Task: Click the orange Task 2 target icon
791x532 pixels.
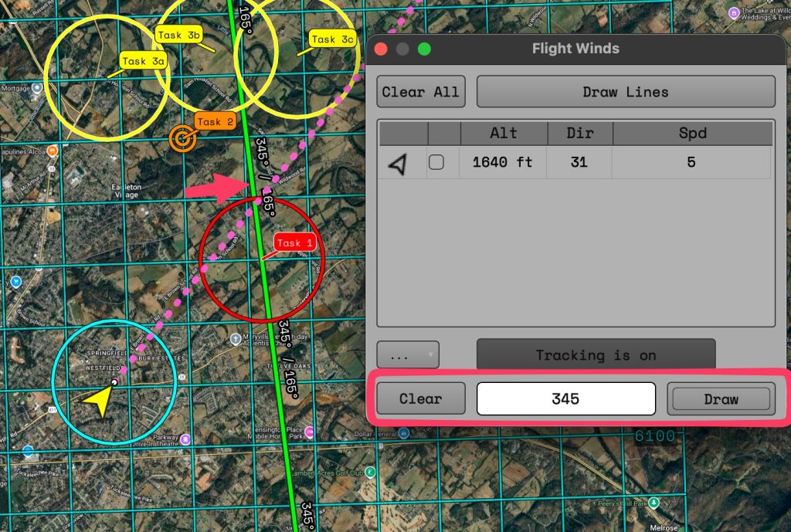Action: pyautogui.click(x=182, y=138)
